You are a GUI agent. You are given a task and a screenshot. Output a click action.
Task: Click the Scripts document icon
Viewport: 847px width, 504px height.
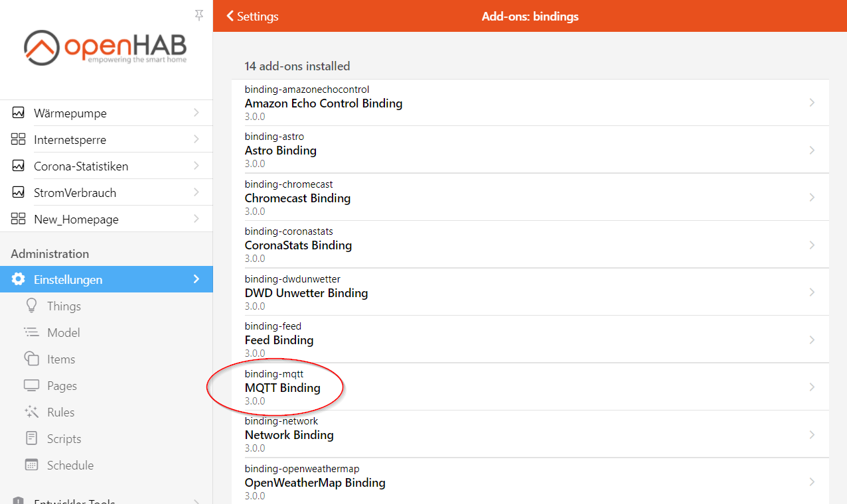31,438
